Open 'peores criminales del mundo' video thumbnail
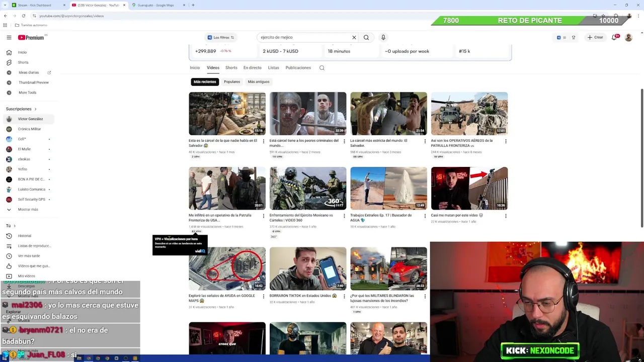Viewport: 644px width, 362px height. tap(308, 114)
